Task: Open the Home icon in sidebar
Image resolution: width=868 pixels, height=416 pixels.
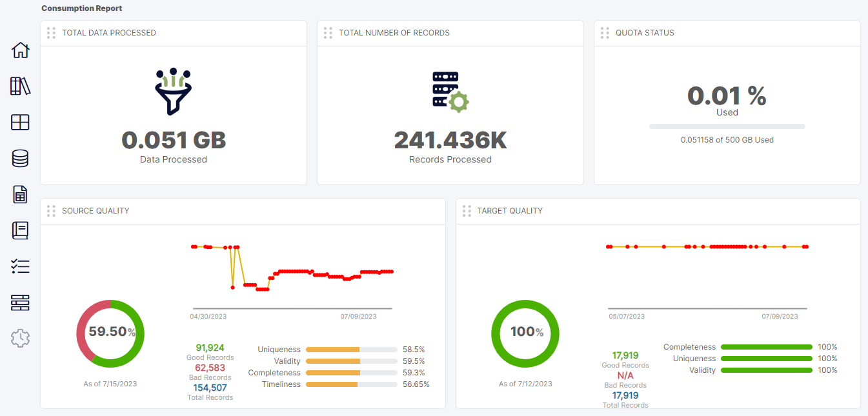Action: pos(21,50)
